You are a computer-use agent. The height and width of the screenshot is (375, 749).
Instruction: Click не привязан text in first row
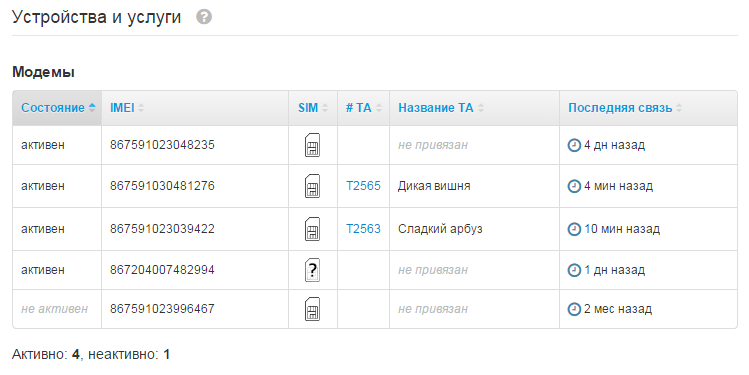click(x=433, y=145)
